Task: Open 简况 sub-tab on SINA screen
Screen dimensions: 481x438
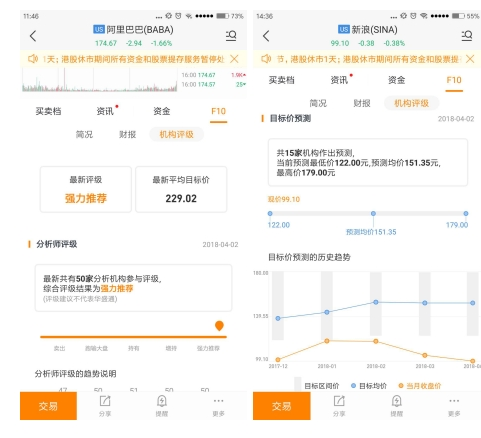Action: [x=318, y=103]
